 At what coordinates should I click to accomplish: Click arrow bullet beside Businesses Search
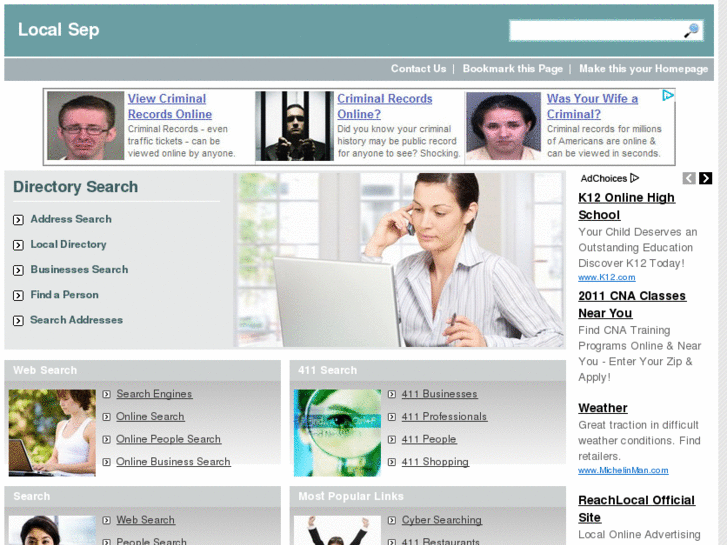point(19,270)
